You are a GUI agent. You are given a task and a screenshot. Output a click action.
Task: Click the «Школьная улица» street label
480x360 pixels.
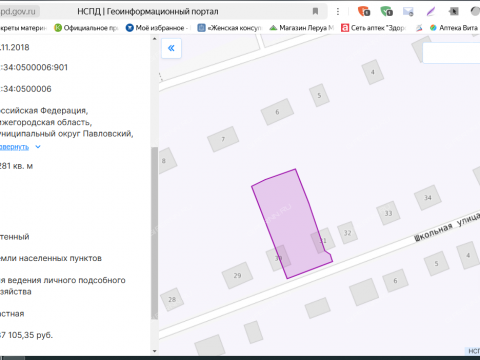pyautogui.click(x=447, y=227)
